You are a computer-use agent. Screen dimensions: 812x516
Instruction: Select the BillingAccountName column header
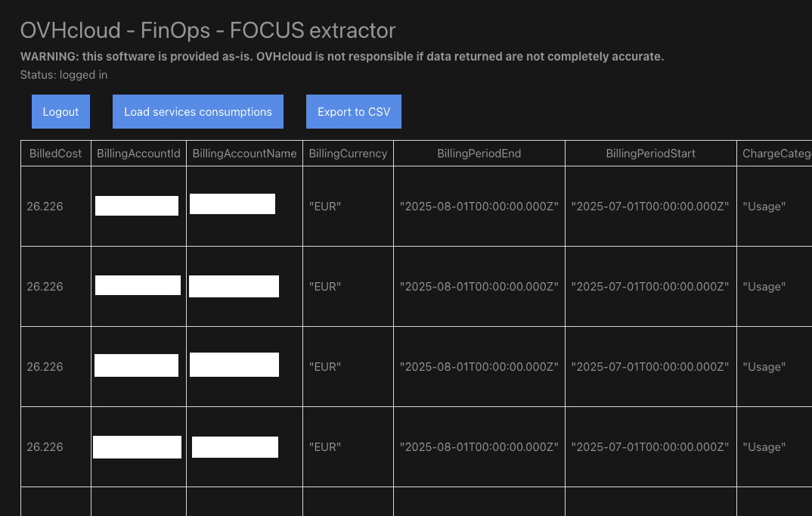tap(244, 154)
